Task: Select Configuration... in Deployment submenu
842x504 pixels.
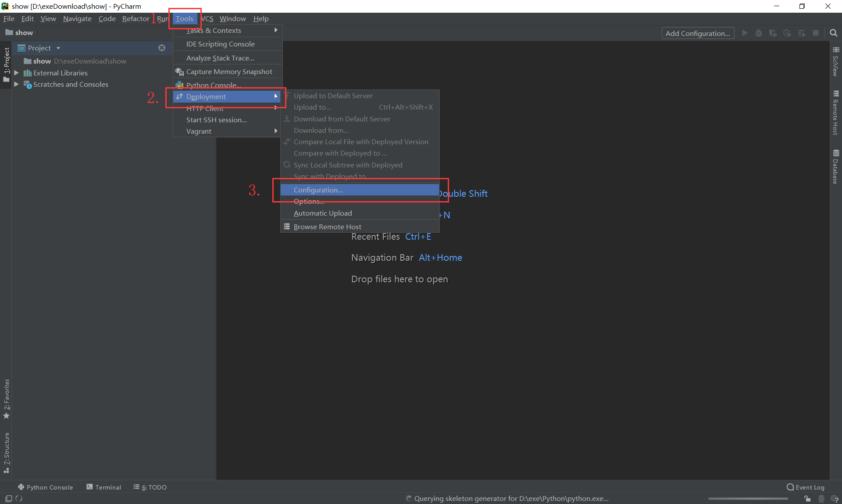Action: (x=318, y=190)
